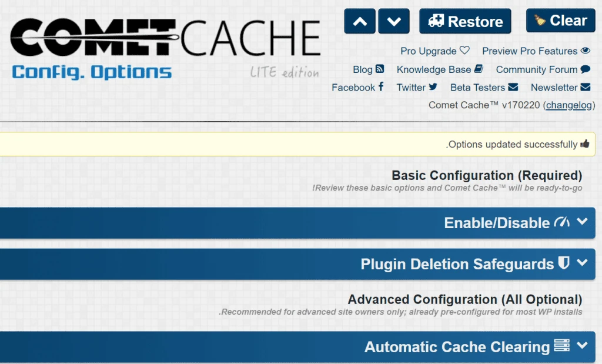The height and width of the screenshot is (364, 602).
Task: Click the Comet Cache v170220 version text
Action: pos(484,105)
